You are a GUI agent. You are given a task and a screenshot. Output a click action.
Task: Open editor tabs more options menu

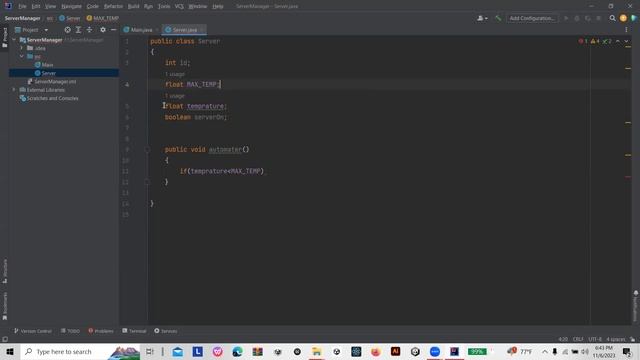tap(626, 30)
